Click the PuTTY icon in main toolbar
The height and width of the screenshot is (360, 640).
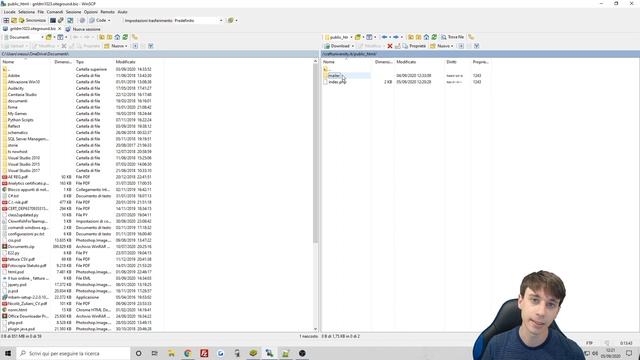click(61, 20)
